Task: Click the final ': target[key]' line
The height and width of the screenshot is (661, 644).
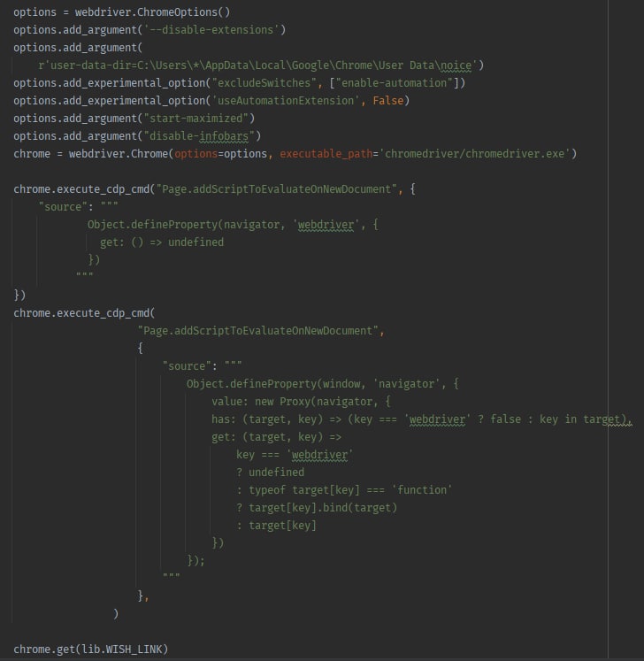Action: 277,526
